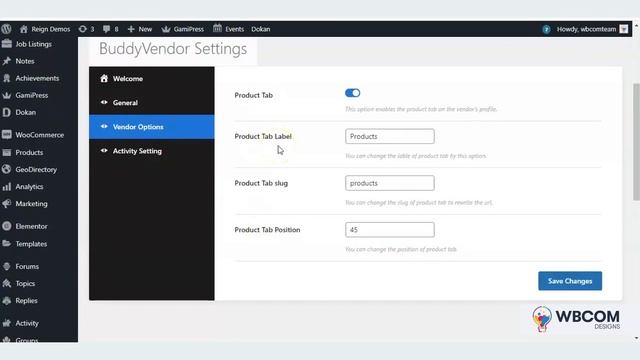Click the Templates folder icon
640x360 pixels.
coord(7,243)
